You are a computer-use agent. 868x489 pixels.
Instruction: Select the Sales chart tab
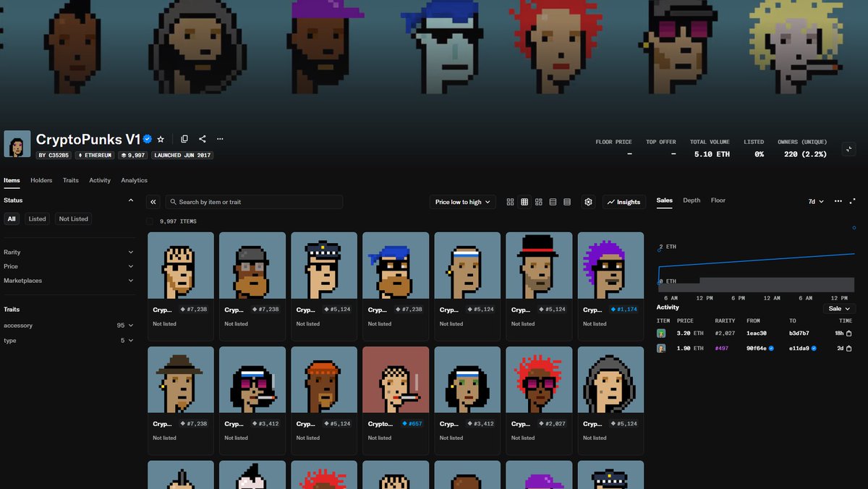click(665, 200)
